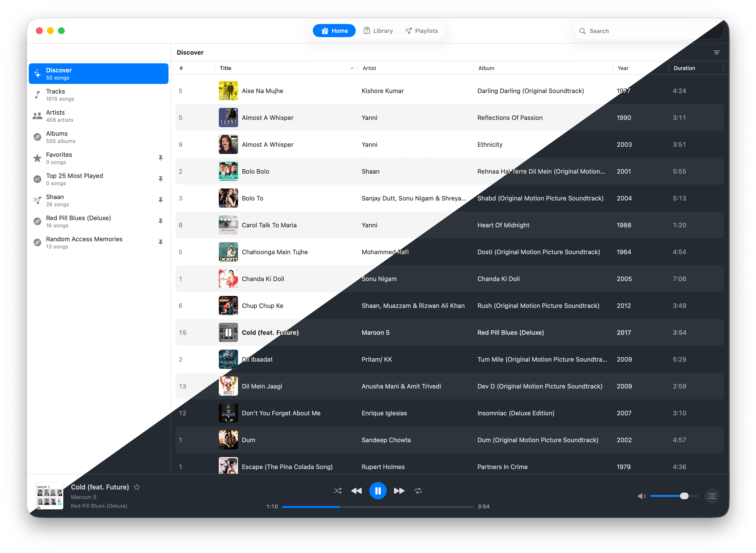Image resolution: width=756 pixels, height=553 pixels.
Task: Click the Chup Chup Ke artwork
Action: coord(228,306)
